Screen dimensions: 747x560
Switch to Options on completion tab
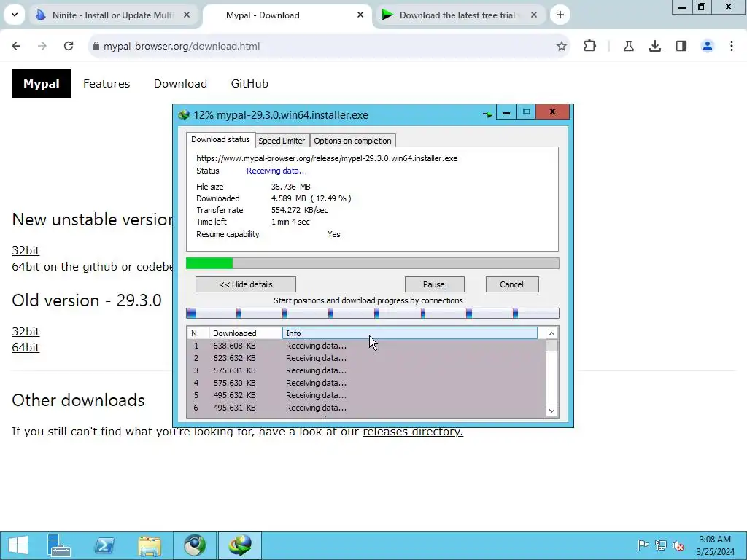[x=352, y=141]
